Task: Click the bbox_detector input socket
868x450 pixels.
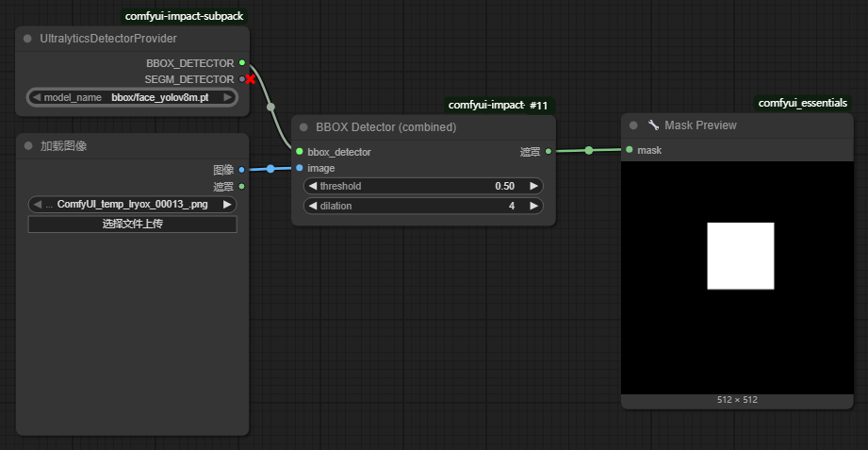Action: (300, 151)
